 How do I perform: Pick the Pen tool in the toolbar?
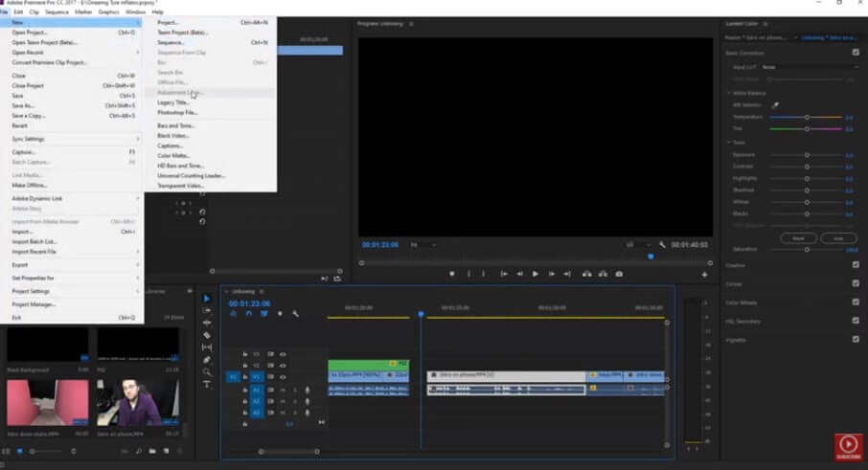(207, 360)
